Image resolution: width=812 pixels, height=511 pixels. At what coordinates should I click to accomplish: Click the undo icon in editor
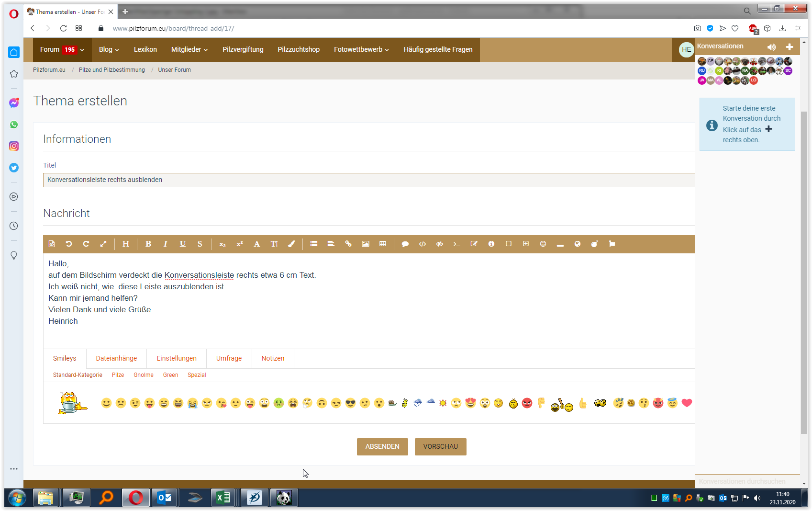click(69, 244)
